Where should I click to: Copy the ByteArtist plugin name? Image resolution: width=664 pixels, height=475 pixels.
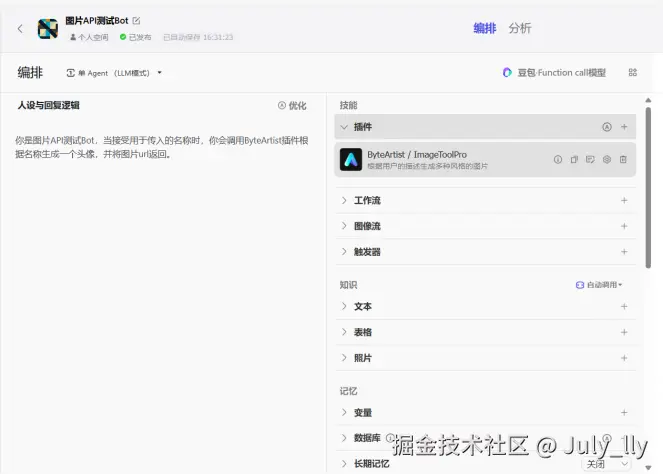pyautogui.click(x=574, y=159)
